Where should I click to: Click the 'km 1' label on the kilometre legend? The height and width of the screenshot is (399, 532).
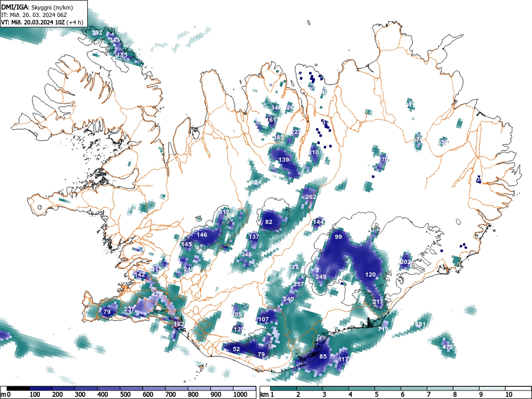(x=267, y=395)
